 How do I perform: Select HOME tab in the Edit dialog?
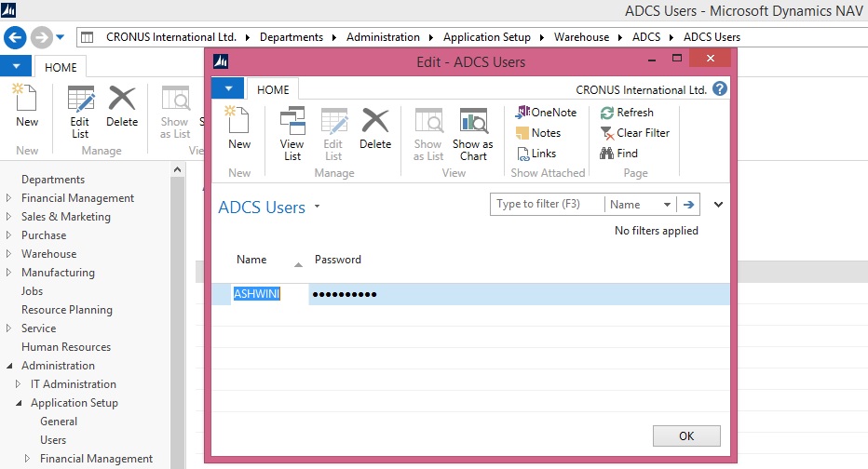tap(273, 89)
